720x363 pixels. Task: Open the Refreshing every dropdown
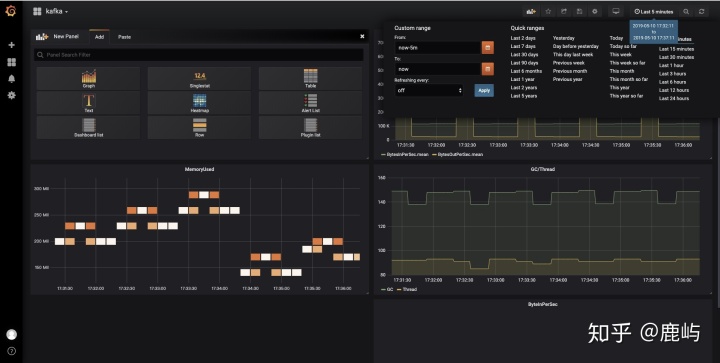pyautogui.click(x=429, y=90)
